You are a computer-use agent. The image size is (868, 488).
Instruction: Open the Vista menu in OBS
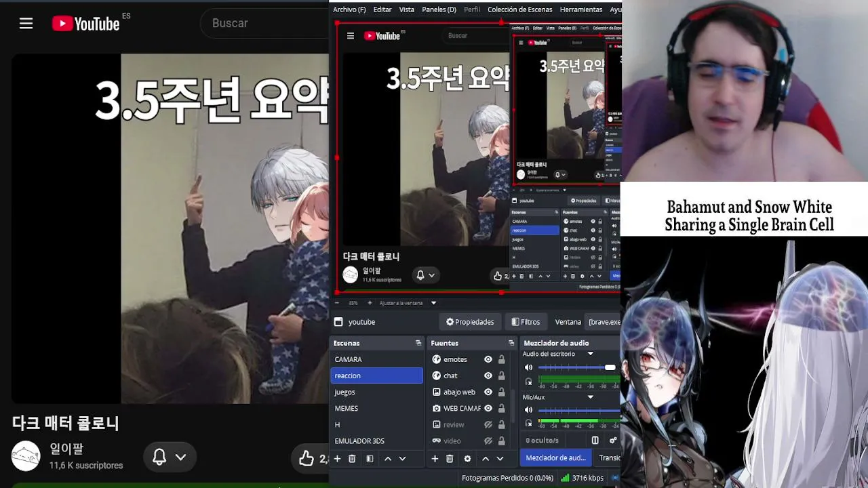(407, 9)
